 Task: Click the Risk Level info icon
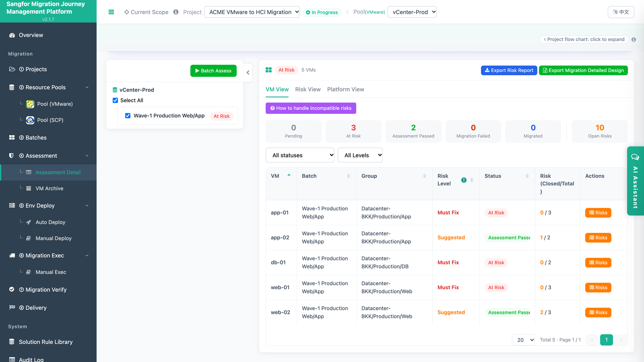tap(464, 180)
